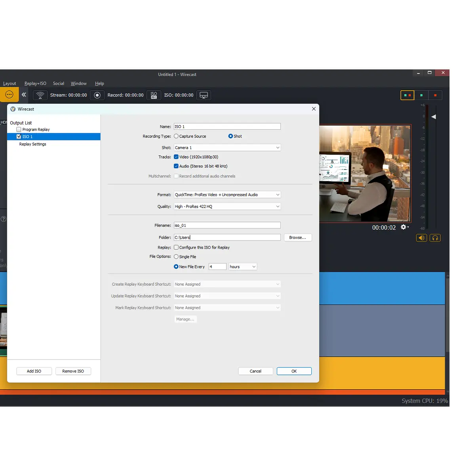Click the audio meter triangle marker
Viewport: 461px width, 476px height.
[x=433, y=117]
